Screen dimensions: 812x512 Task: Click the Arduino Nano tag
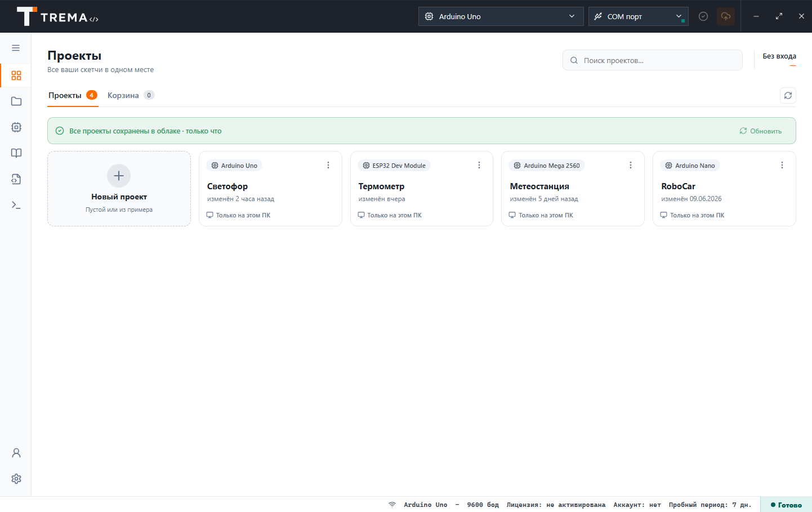(x=690, y=166)
